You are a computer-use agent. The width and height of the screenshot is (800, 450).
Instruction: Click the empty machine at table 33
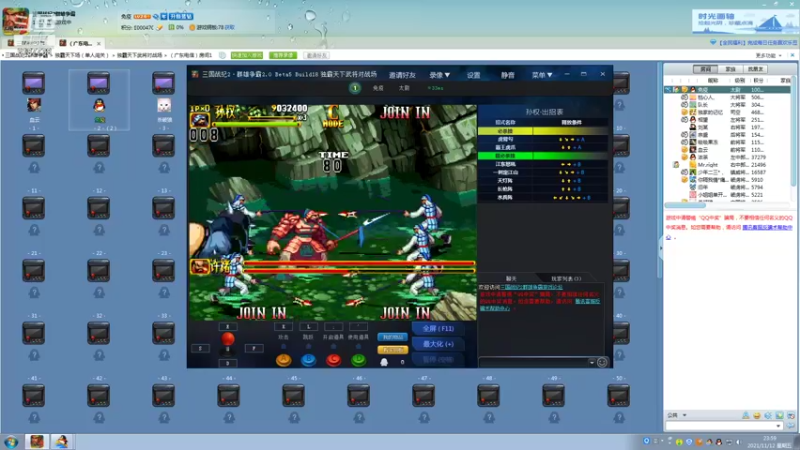(x=164, y=334)
